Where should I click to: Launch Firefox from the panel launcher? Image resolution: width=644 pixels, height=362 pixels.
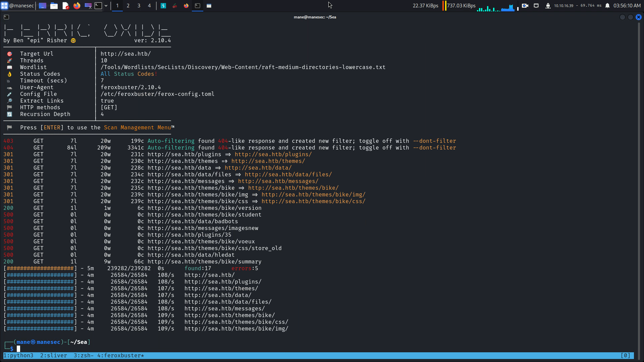77,6
